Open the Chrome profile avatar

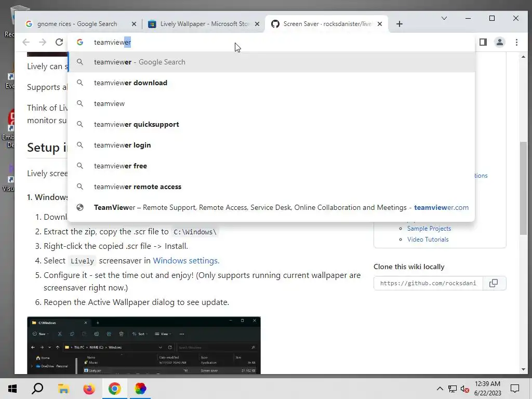click(x=500, y=42)
